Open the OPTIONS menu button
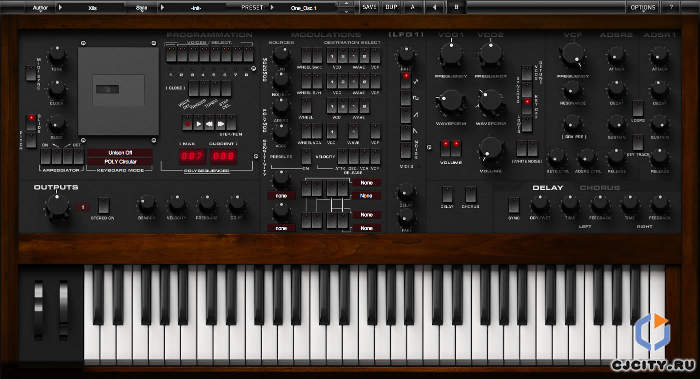The width and height of the screenshot is (700, 379). point(642,7)
